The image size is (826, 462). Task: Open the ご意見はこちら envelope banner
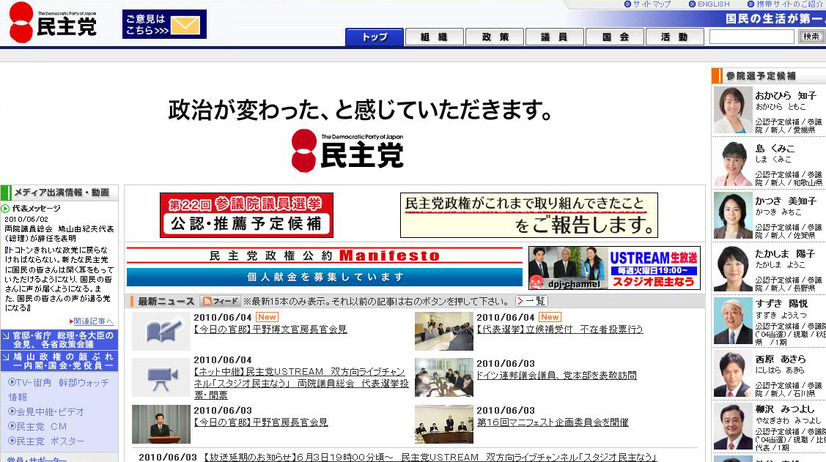pos(164,24)
